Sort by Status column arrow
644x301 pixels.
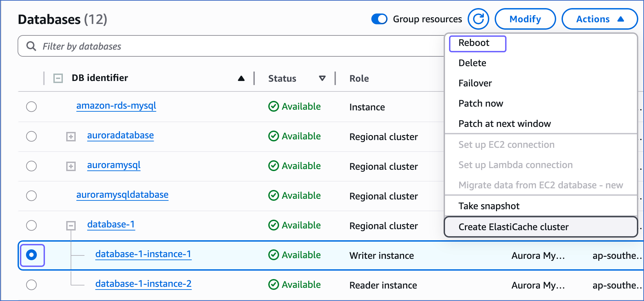point(322,78)
